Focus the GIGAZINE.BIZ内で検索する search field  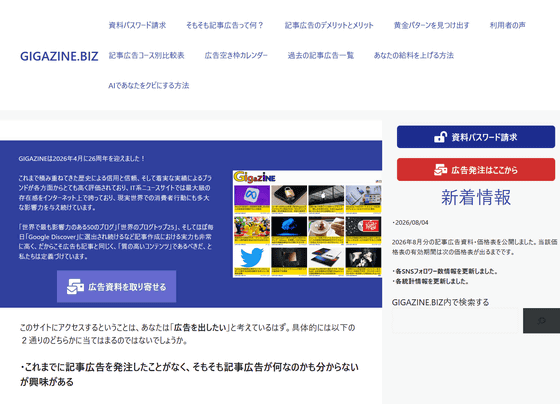click(455, 321)
